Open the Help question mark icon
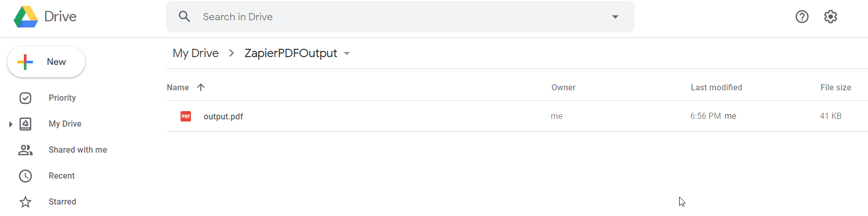This screenshot has width=868, height=216. (x=802, y=17)
